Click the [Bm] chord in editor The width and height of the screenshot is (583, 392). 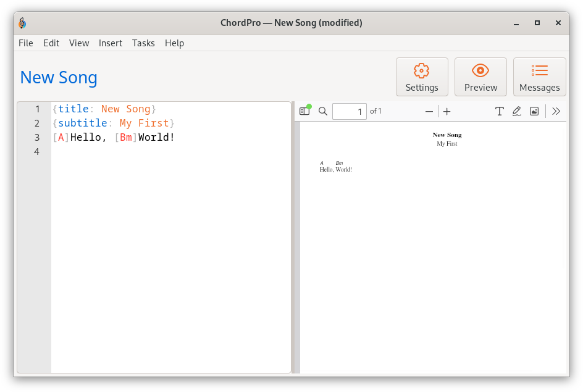coord(125,137)
